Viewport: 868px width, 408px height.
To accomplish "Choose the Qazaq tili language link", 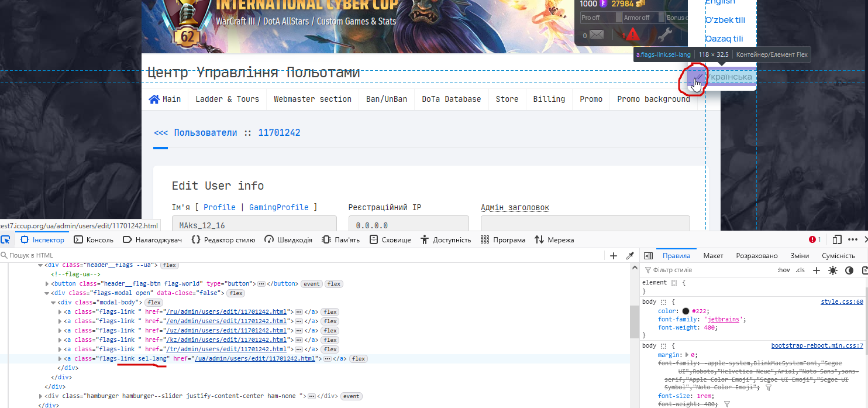I will 724,39.
